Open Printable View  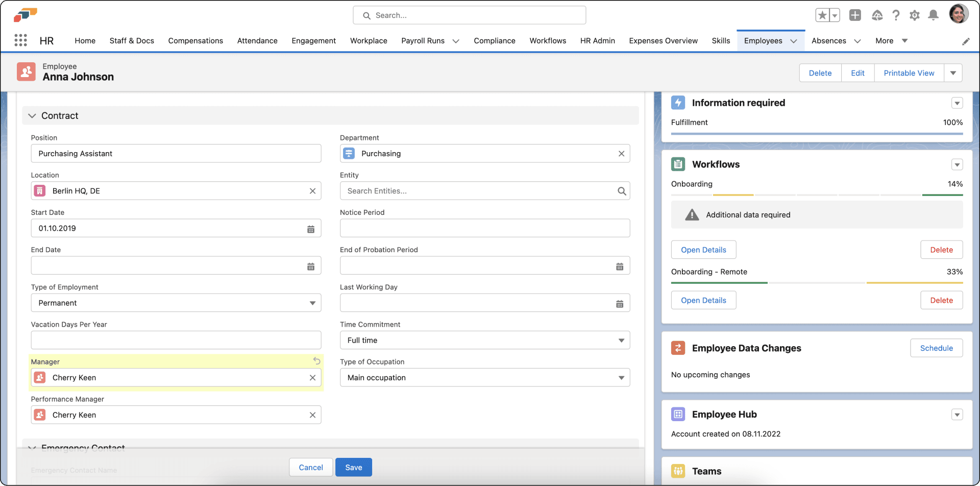pos(909,73)
